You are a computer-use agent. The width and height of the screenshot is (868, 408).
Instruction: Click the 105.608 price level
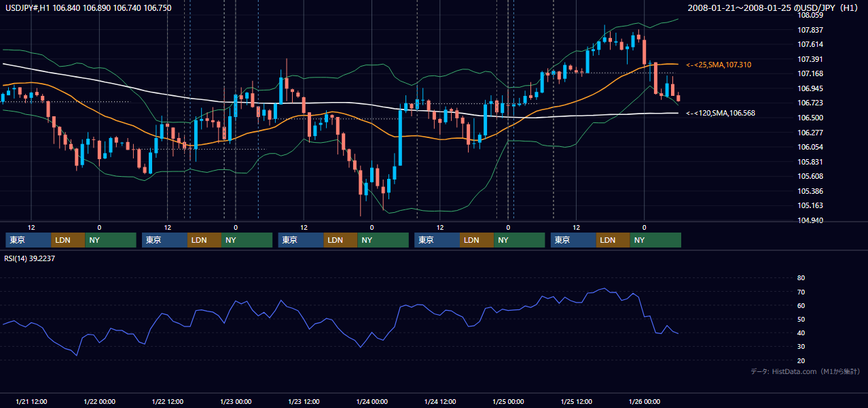point(810,176)
